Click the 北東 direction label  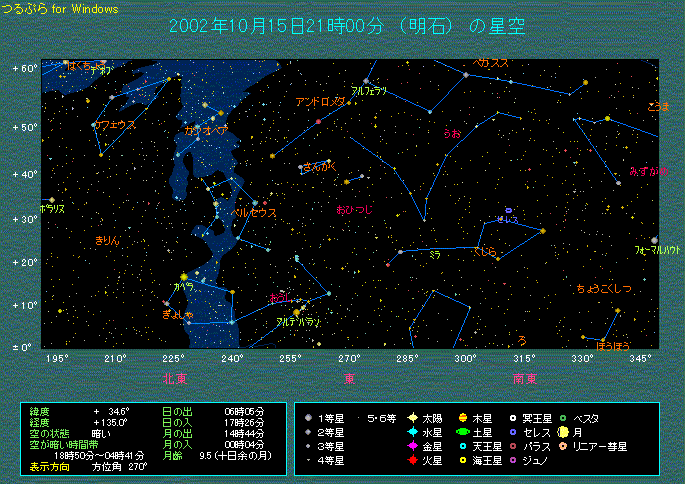click(173, 378)
